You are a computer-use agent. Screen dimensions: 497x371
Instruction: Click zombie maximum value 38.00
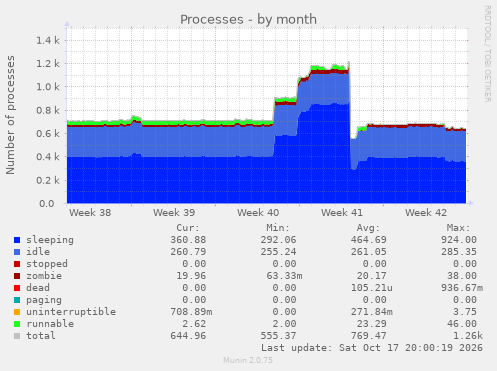[462, 276]
